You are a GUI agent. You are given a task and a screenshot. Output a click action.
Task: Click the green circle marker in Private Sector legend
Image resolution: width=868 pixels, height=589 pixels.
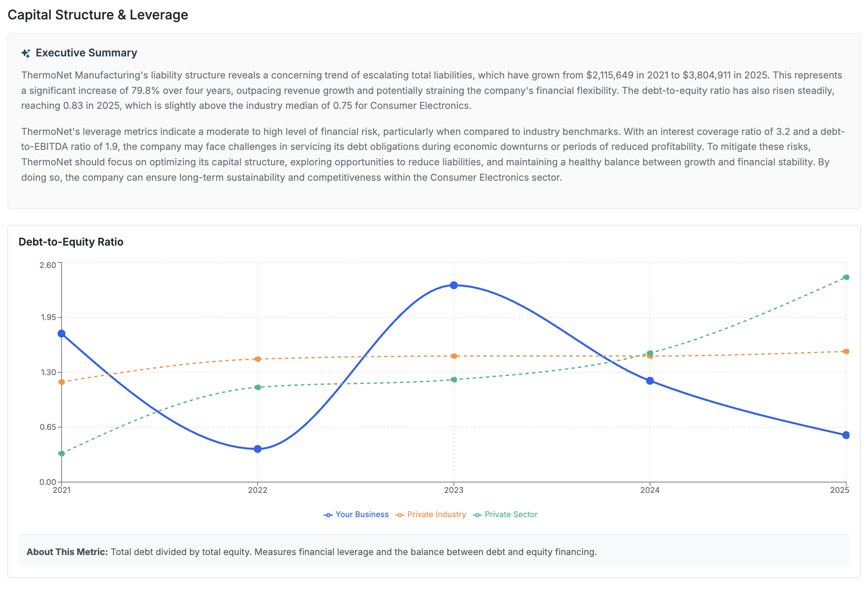pos(478,514)
